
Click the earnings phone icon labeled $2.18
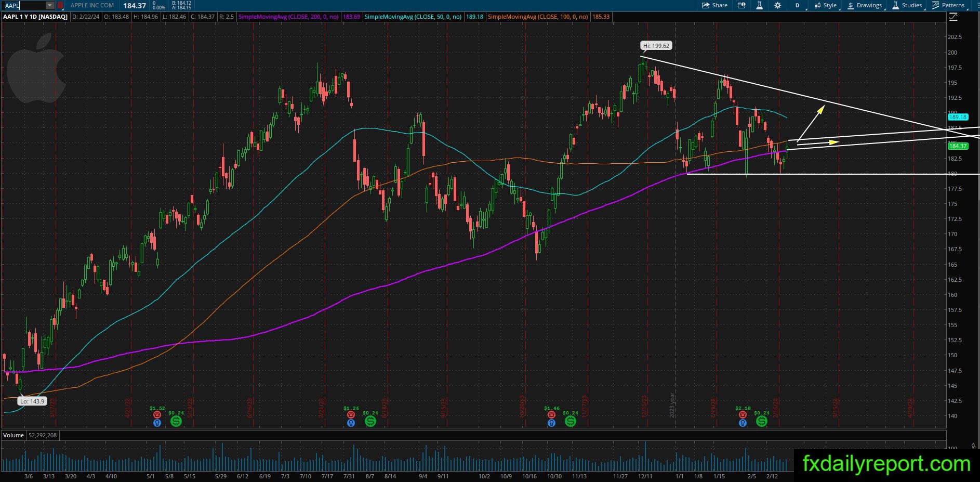coord(743,414)
